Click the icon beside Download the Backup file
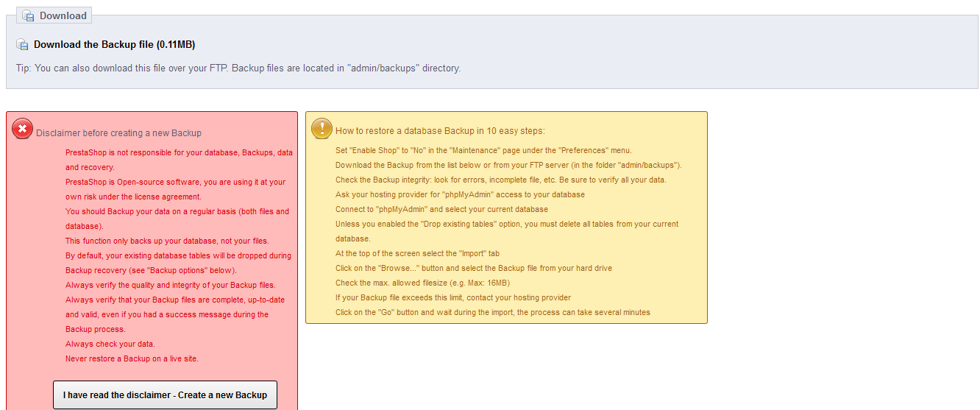Screen dimensions: 980x410 pyautogui.click(x=22, y=45)
